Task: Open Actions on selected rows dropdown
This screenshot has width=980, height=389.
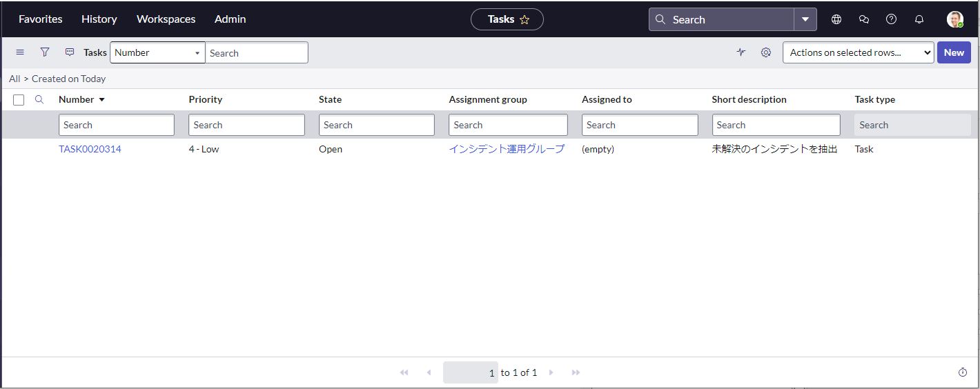Action: 858,52
